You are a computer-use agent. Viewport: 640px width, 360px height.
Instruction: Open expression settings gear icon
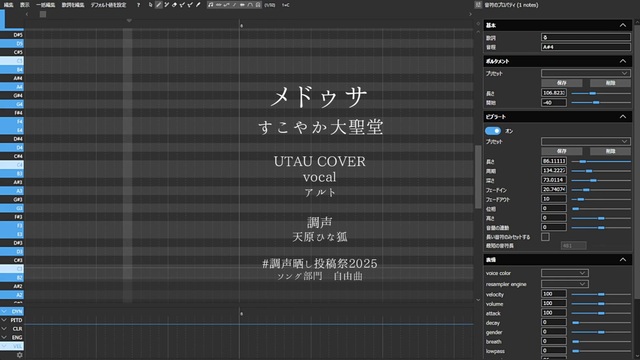(19, 355)
